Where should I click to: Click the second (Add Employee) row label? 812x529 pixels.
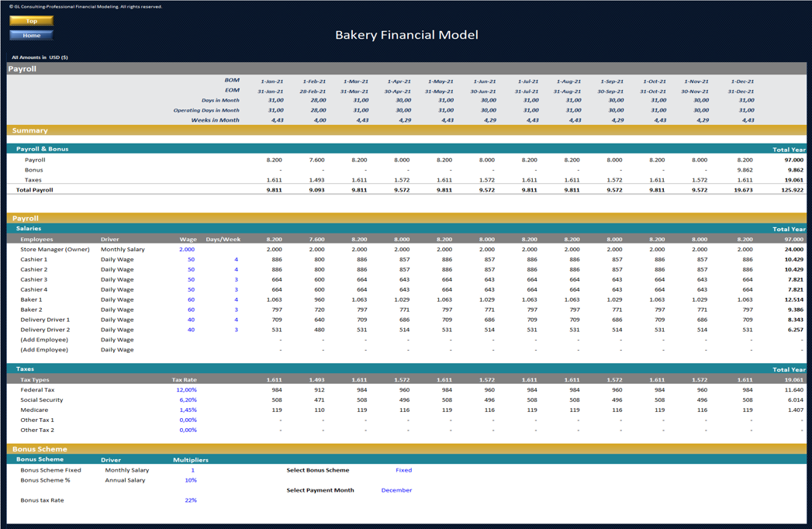click(44, 350)
